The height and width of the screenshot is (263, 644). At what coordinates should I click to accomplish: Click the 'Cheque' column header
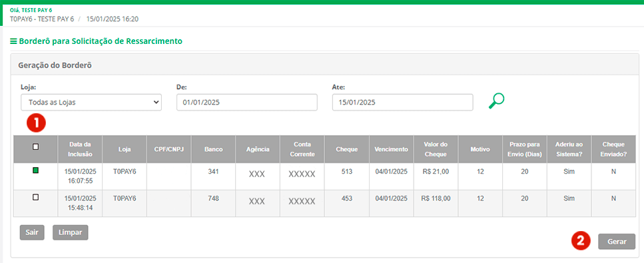[x=347, y=149]
